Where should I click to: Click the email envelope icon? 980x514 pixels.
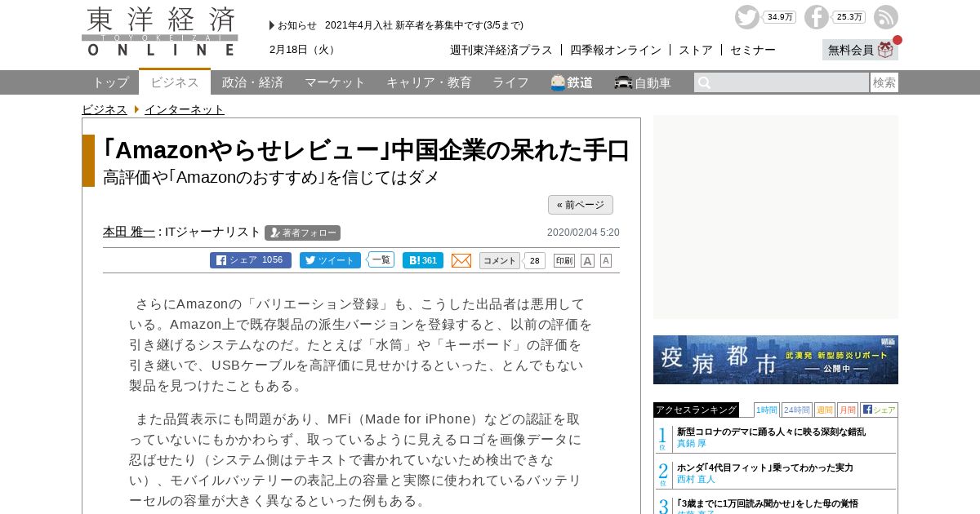461,260
